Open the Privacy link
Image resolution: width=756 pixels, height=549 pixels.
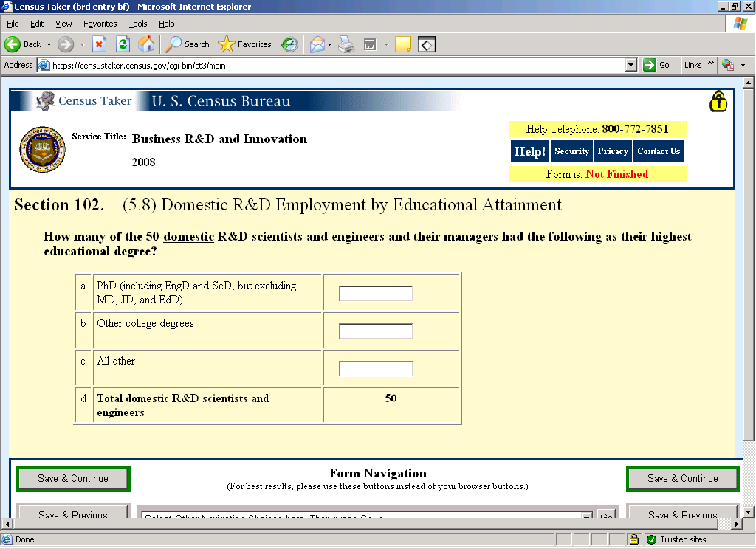[613, 151]
